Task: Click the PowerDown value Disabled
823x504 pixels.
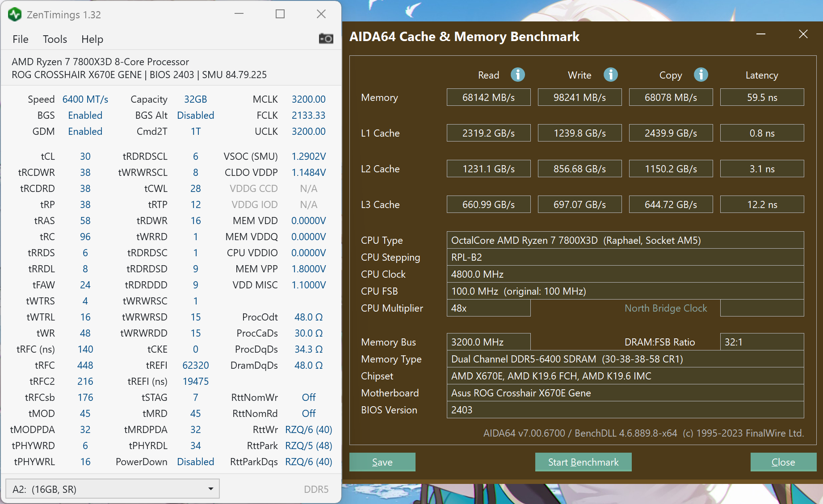Action: tap(196, 462)
